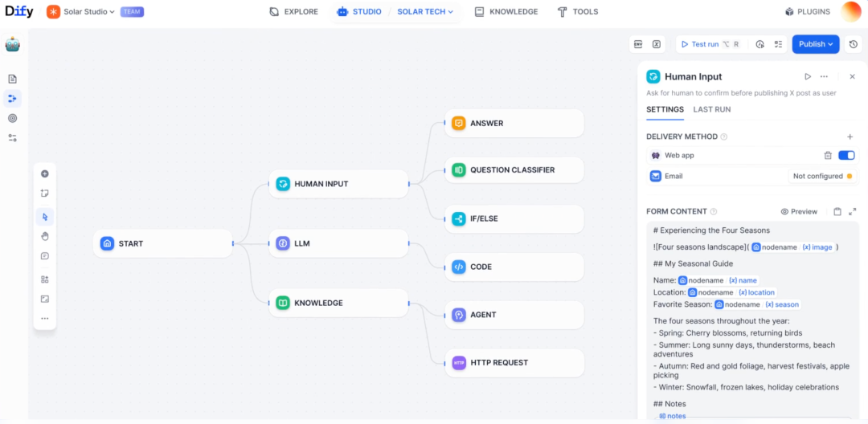
Task: Open the target-shaped monitoring sidebar icon
Action: [12, 118]
